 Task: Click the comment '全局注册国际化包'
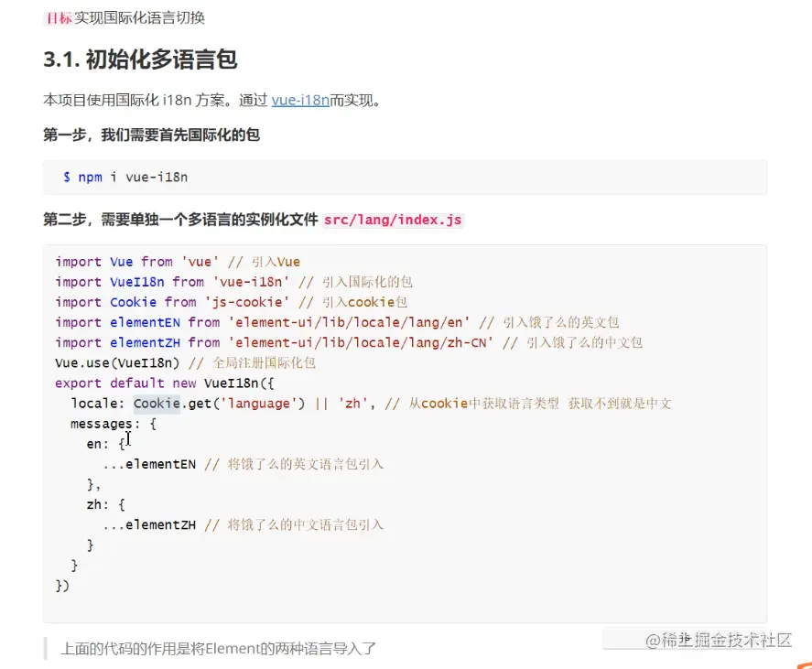[264, 362]
